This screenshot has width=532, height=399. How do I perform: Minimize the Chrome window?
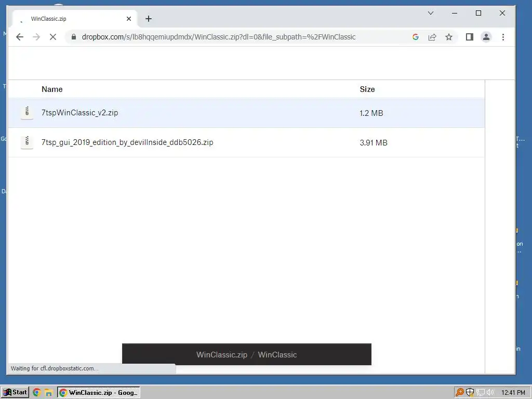click(455, 13)
